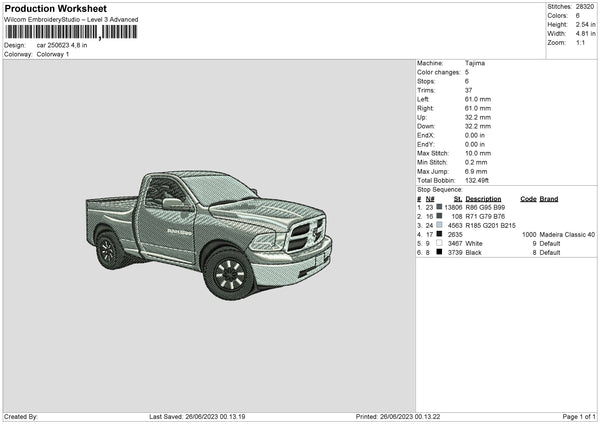Viewport: 600px width, 424px height.
Task: Click the barcode under the worksheet title
Action: (x=71, y=32)
